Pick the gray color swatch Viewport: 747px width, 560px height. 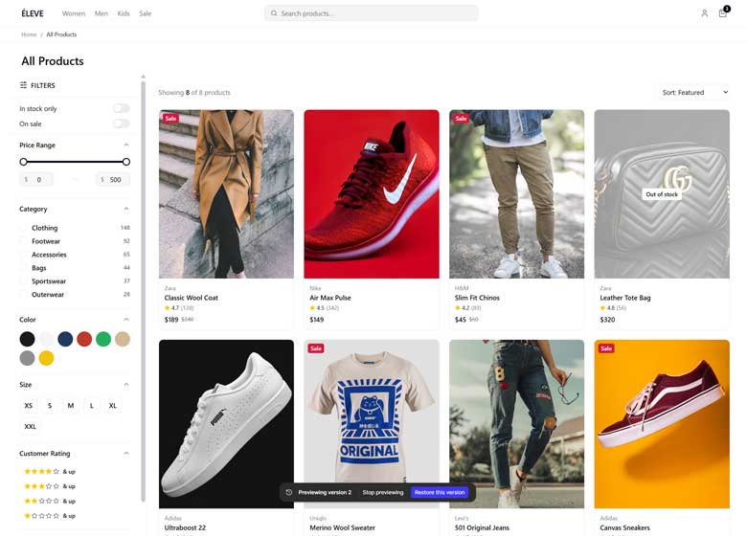pyautogui.click(x=27, y=358)
